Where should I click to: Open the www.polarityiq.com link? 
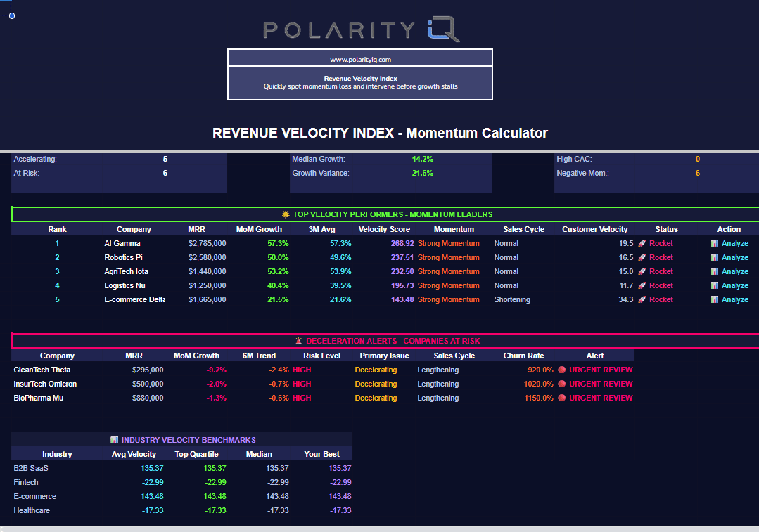(x=360, y=60)
